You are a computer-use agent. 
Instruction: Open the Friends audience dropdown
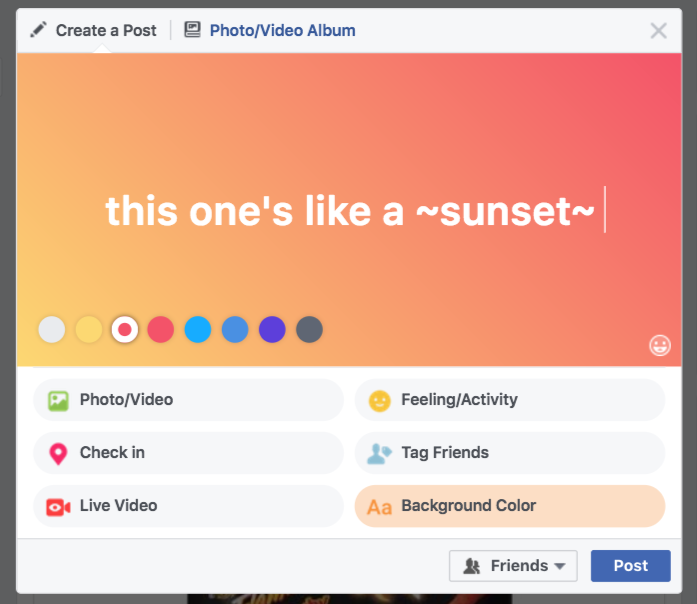513,566
